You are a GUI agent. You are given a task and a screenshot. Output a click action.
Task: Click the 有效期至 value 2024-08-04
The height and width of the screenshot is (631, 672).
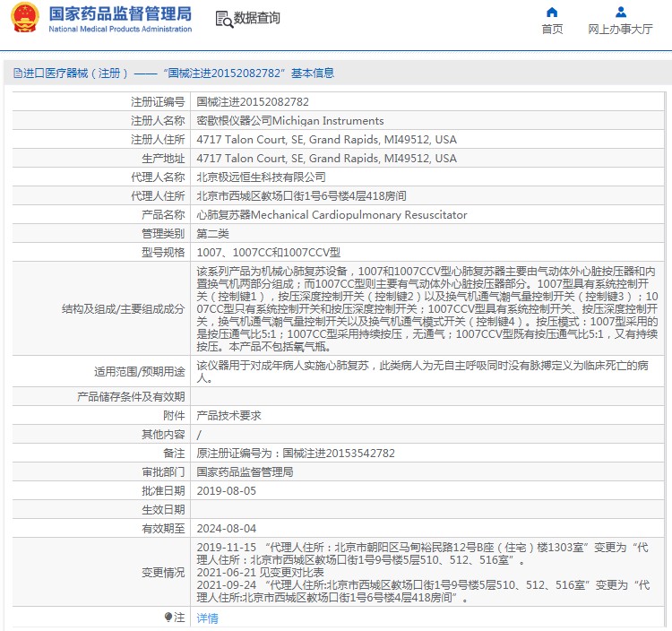(x=226, y=529)
